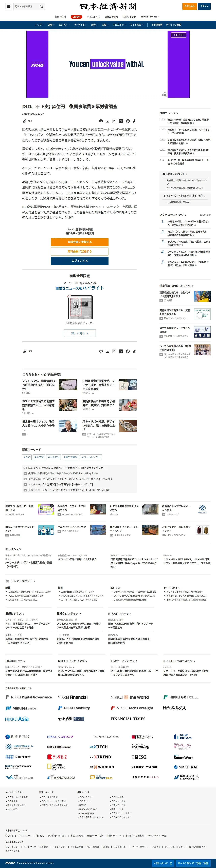
Task: Open Myニュース in the header
Action: (94, 16)
